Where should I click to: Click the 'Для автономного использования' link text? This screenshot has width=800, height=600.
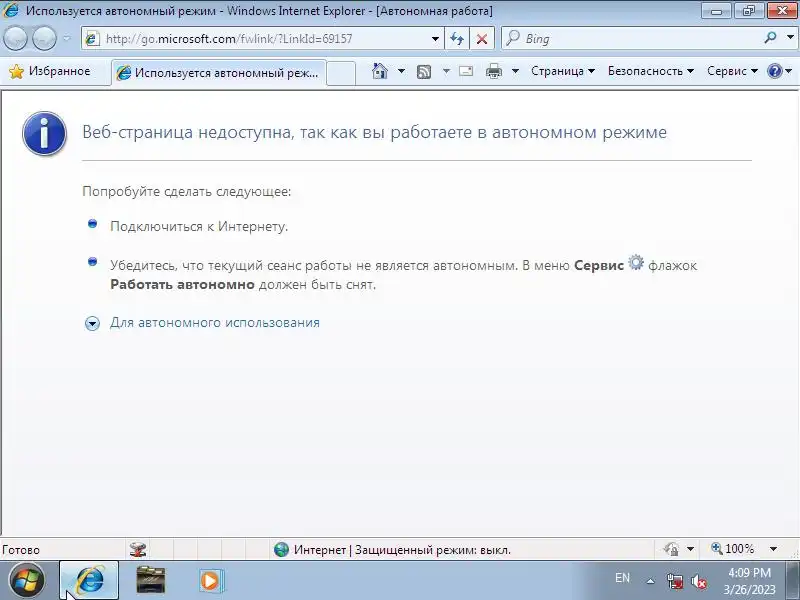point(215,322)
